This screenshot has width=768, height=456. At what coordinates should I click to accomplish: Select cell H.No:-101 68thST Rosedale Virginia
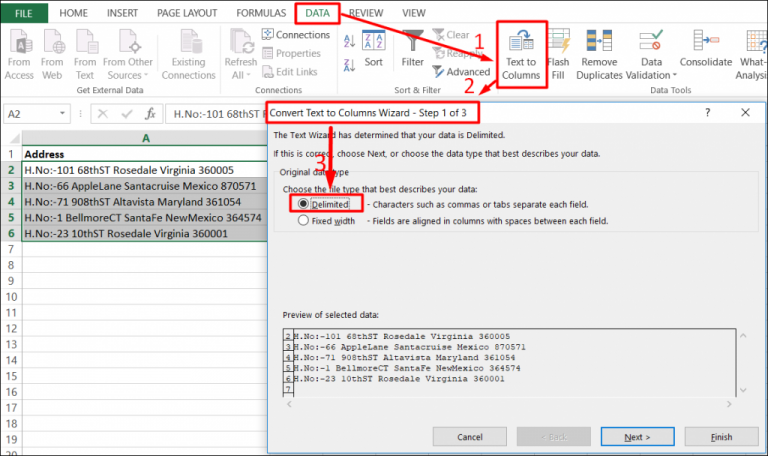point(144,170)
